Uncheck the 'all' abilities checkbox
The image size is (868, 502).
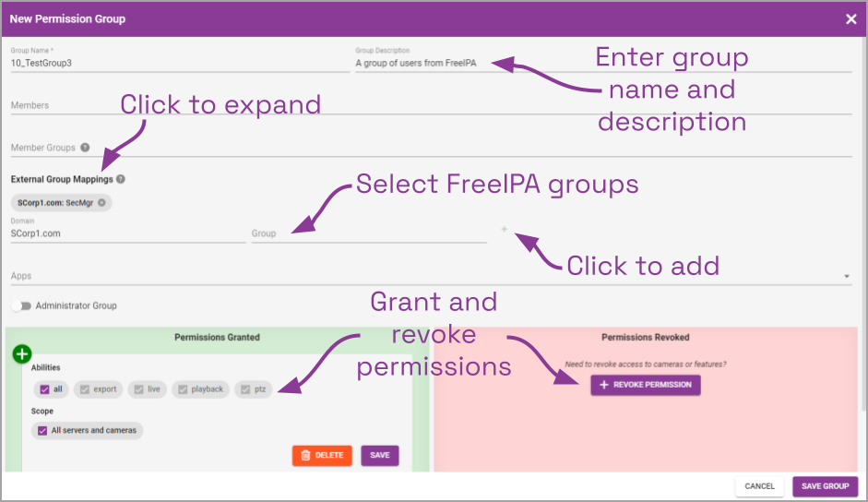[44, 389]
